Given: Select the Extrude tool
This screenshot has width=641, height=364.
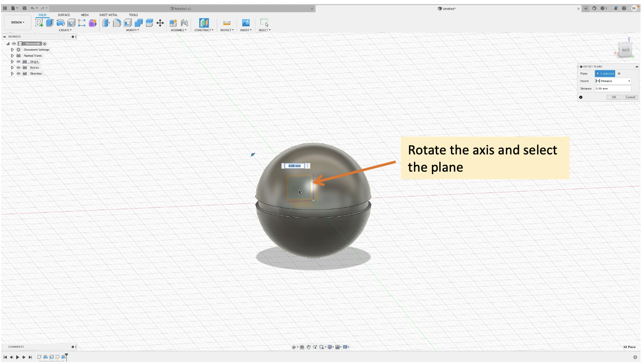Looking at the screenshot, I should click(50, 23).
